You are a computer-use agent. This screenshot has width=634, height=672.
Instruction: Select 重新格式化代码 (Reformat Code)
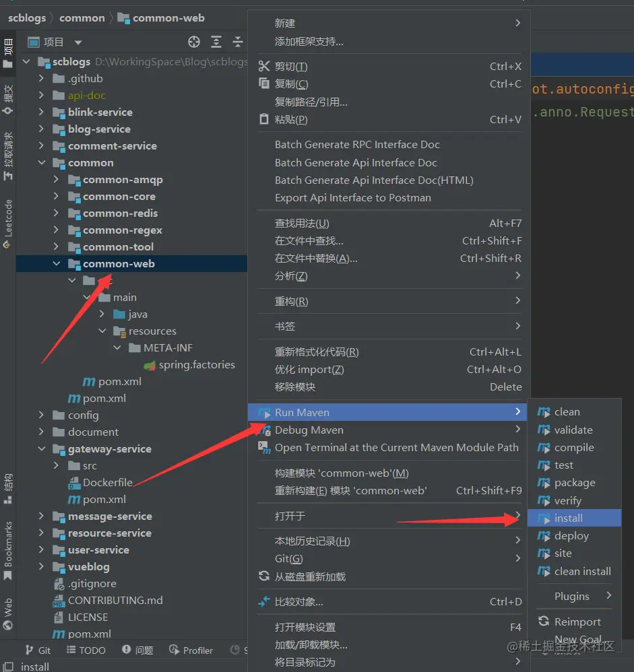point(389,352)
